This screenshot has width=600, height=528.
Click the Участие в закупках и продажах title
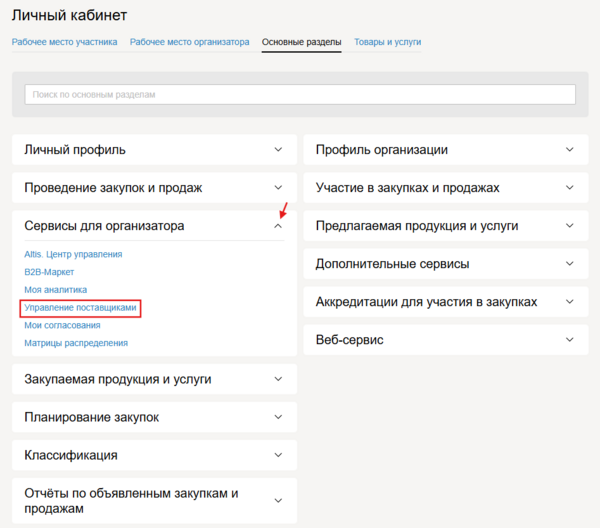[408, 187]
